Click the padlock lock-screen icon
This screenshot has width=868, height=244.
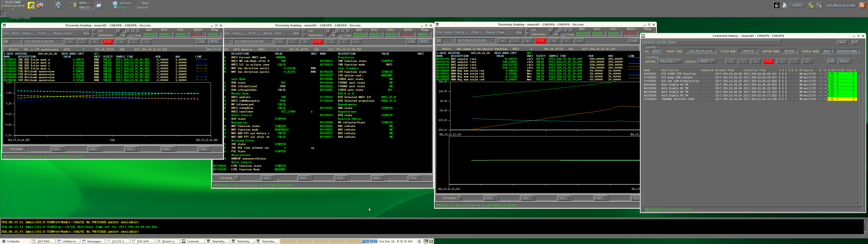click(x=776, y=5)
